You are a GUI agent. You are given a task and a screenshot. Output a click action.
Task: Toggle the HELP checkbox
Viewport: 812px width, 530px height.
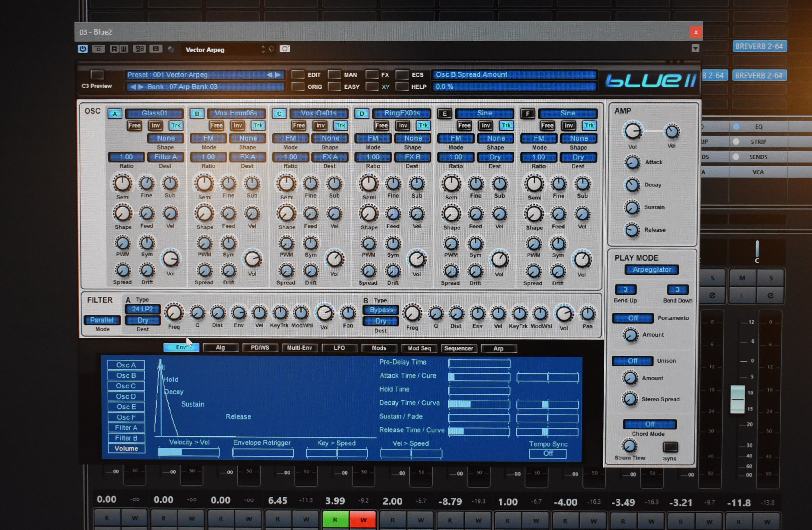(x=402, y=87)
